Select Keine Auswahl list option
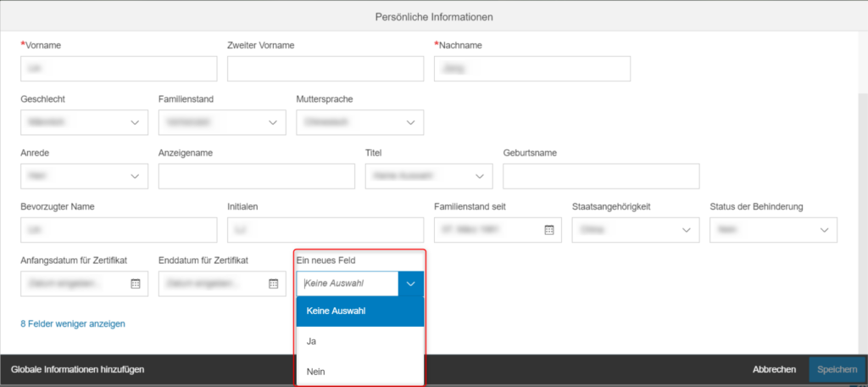Screen dimensions: 868x387 coord(360,311)
